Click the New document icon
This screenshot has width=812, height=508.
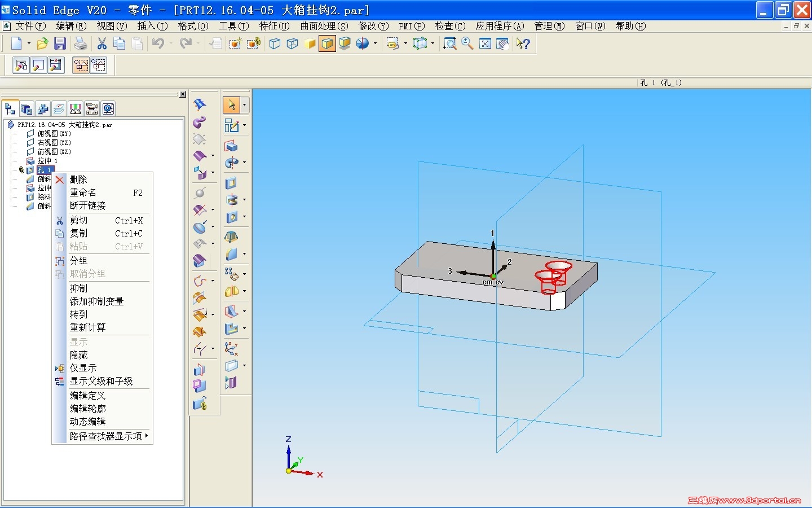16,43
